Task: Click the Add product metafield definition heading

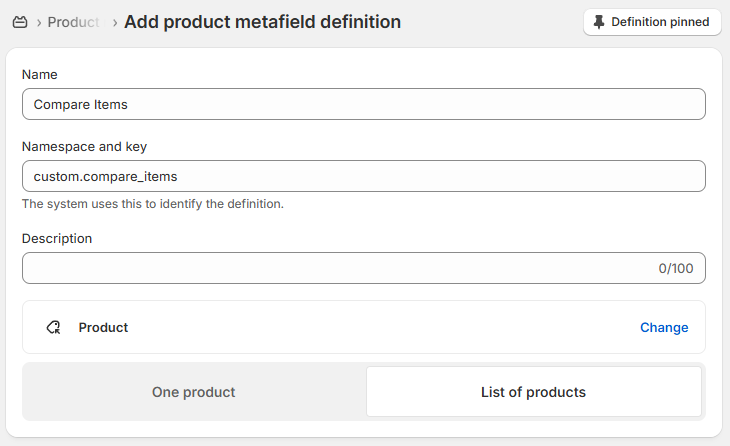Action: tap(262, 22)
